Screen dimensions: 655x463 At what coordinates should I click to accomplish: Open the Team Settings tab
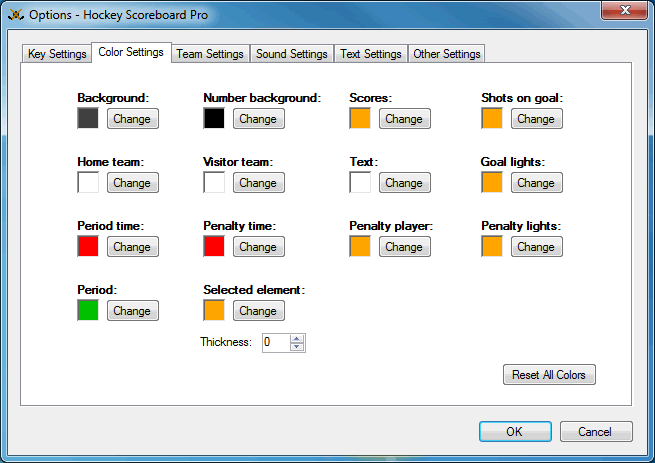click(x=210, y=53)
